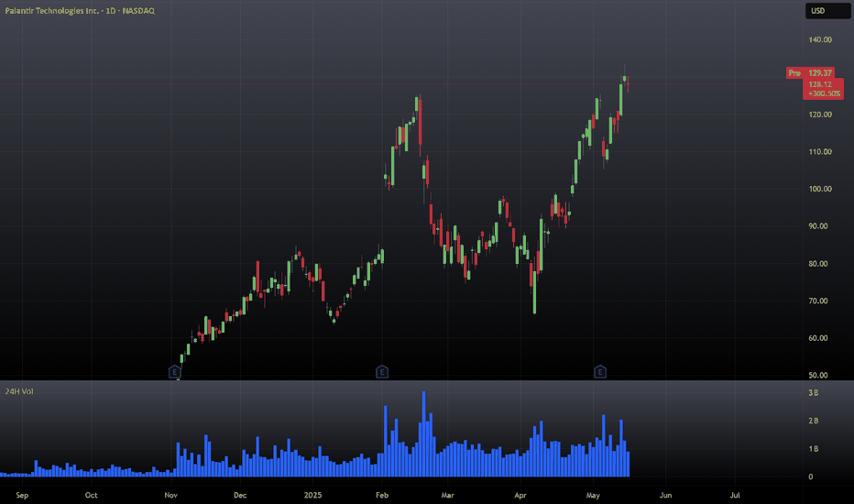Click the Jun label on time axis
The width and height of the screenshot is (854, 504).
click(665, 495)
